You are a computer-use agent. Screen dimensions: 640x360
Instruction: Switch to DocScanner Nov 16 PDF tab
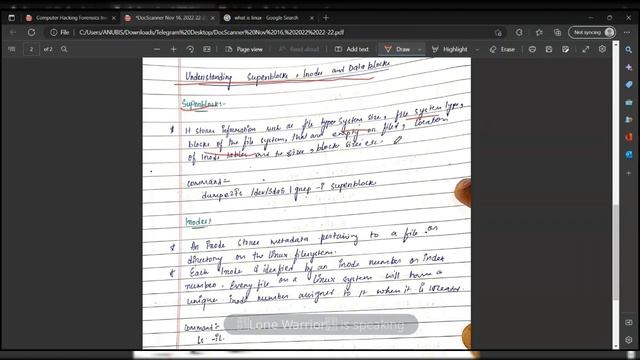(x=170, y=18)
